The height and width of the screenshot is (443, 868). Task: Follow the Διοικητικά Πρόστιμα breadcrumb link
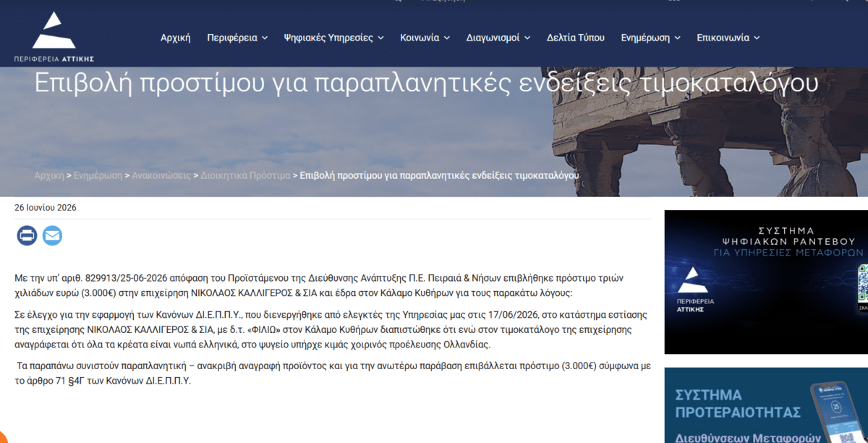pos(245,176)
